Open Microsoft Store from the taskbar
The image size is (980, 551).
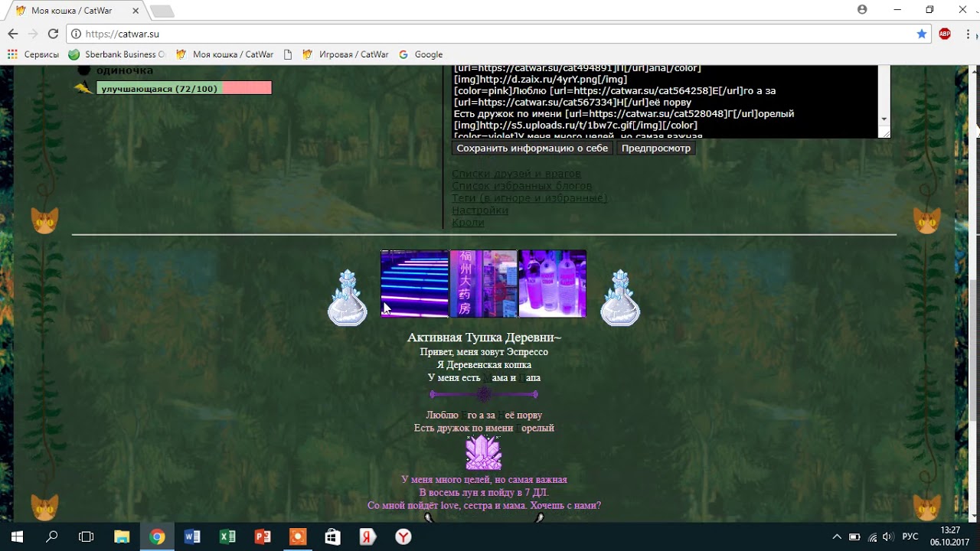(x=332, y=537)
